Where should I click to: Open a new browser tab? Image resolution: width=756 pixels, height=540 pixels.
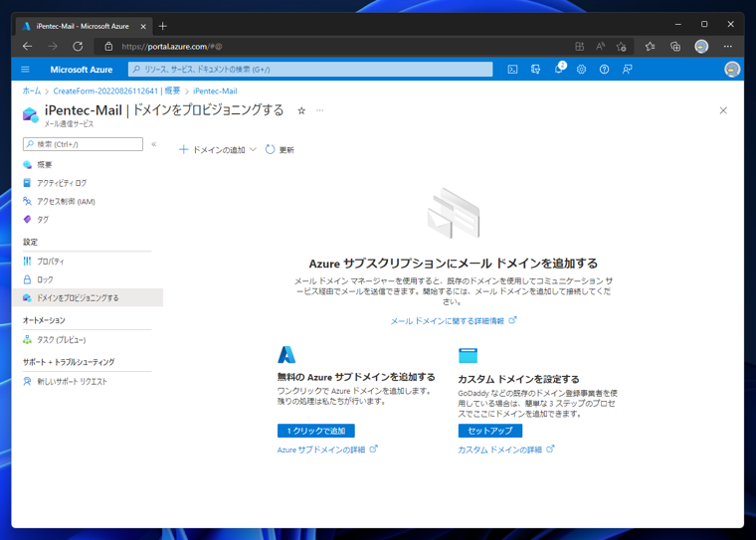tap(162, 26)
